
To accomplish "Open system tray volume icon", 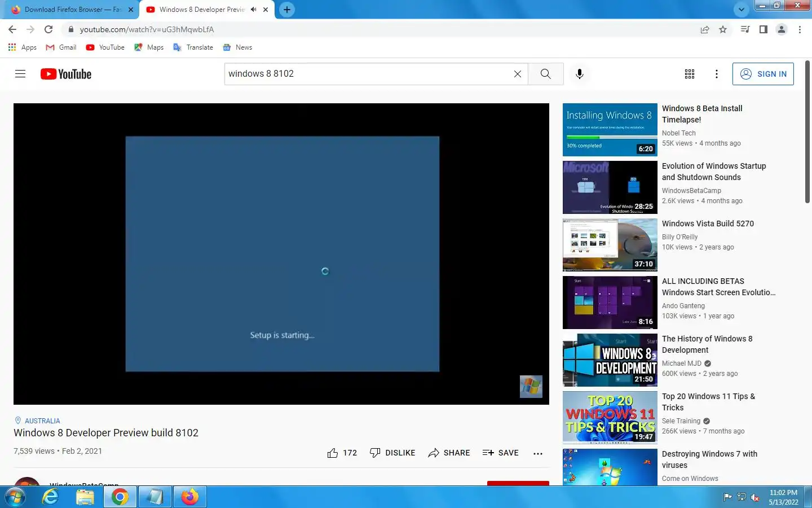I will [x=755, y=497].
